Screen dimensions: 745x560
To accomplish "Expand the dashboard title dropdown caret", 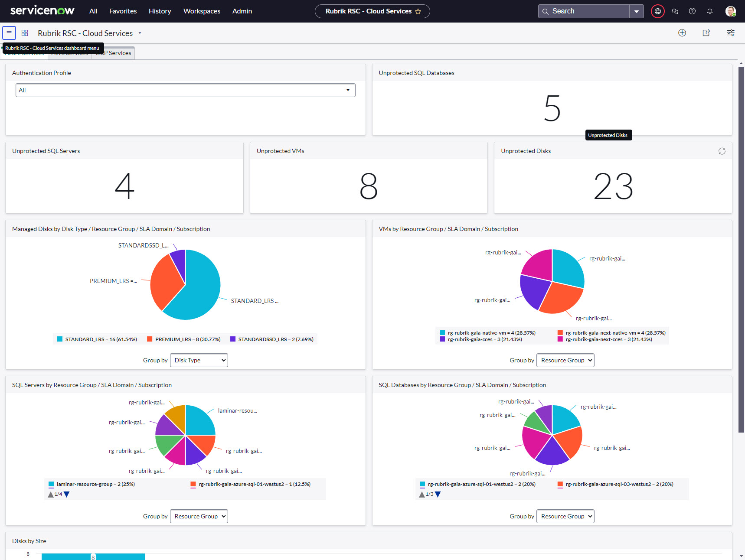I will (140, 33).
